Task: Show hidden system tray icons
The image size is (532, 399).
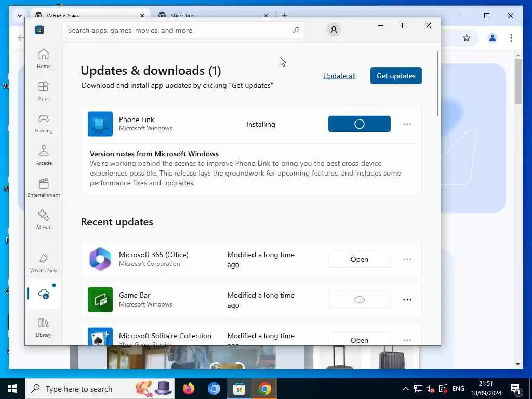Action: [405, 389]
